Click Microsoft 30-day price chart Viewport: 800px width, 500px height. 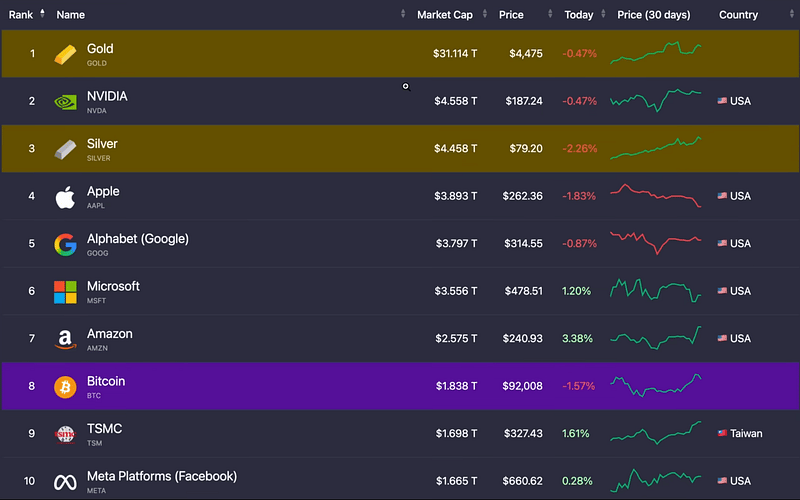pyautogui.click(x=656, y=290)
